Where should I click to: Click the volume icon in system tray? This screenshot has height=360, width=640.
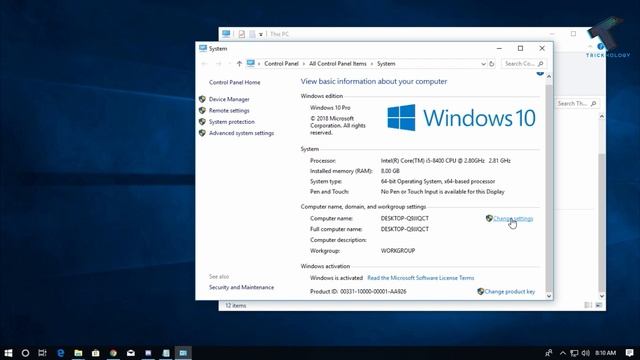(586, 353)
